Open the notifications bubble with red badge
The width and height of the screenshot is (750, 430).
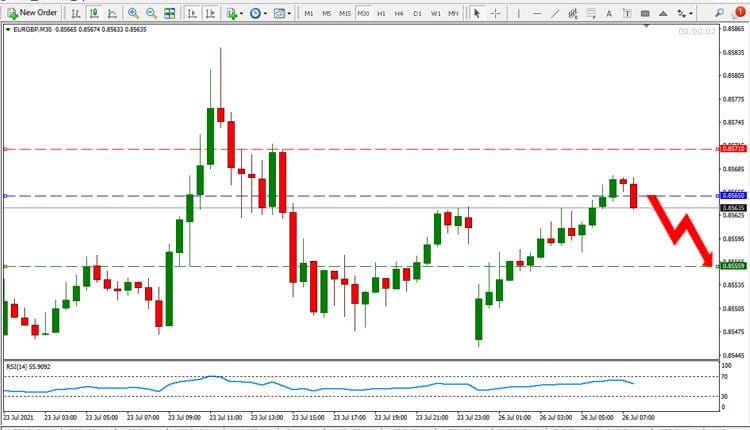738,13
